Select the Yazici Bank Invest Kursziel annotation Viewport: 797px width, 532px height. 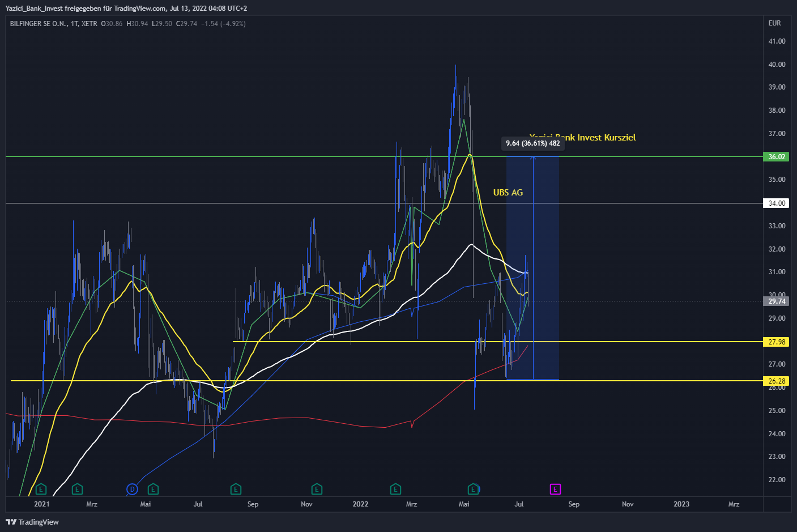pos(582,138)
